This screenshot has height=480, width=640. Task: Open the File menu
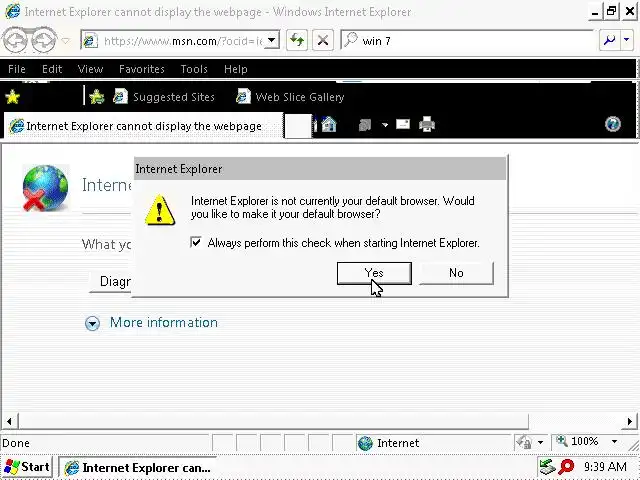tap(17, 69)
